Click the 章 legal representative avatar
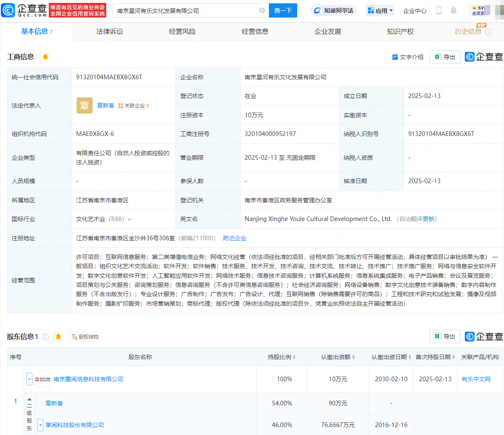504x435 pixels. [x=85, y=106]
